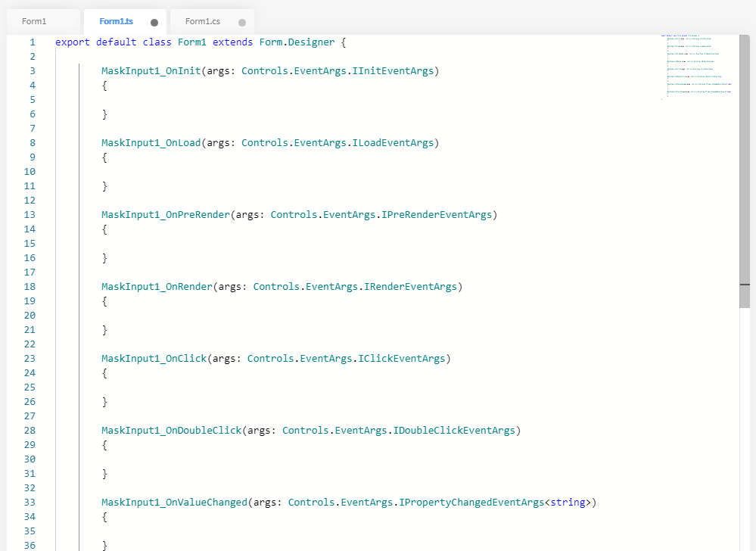Open the Form1.cs tab

click(202, 22)
